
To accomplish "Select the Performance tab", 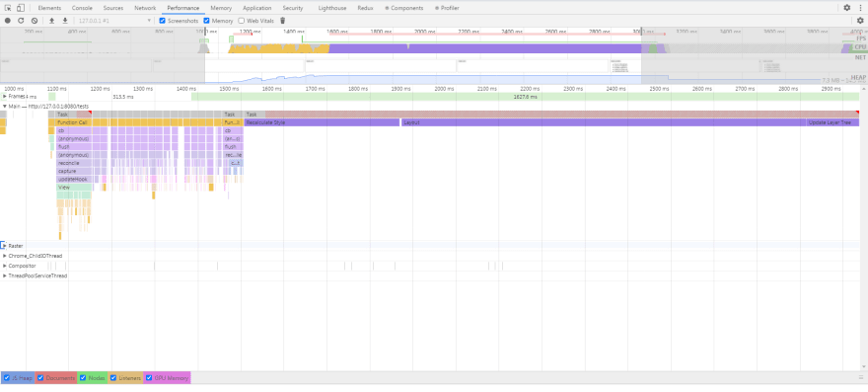I will (183, 8).
